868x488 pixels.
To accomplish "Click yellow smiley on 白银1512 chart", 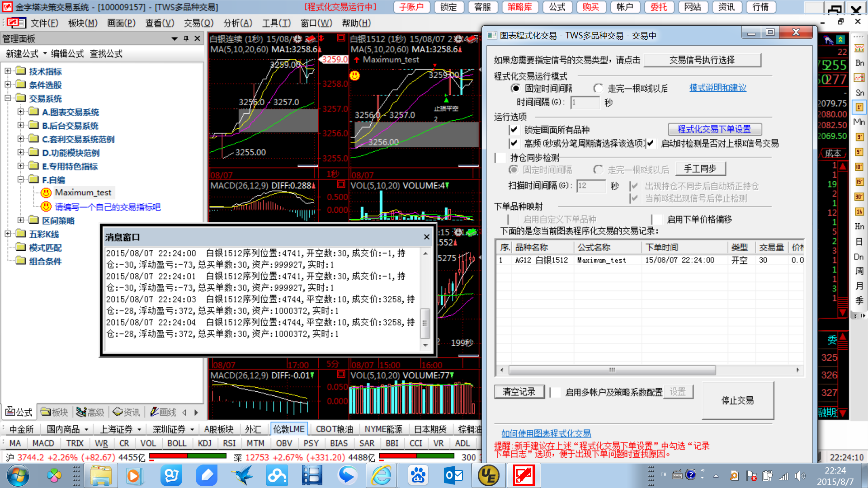I will pyautogui.click(x=355, y=75).
